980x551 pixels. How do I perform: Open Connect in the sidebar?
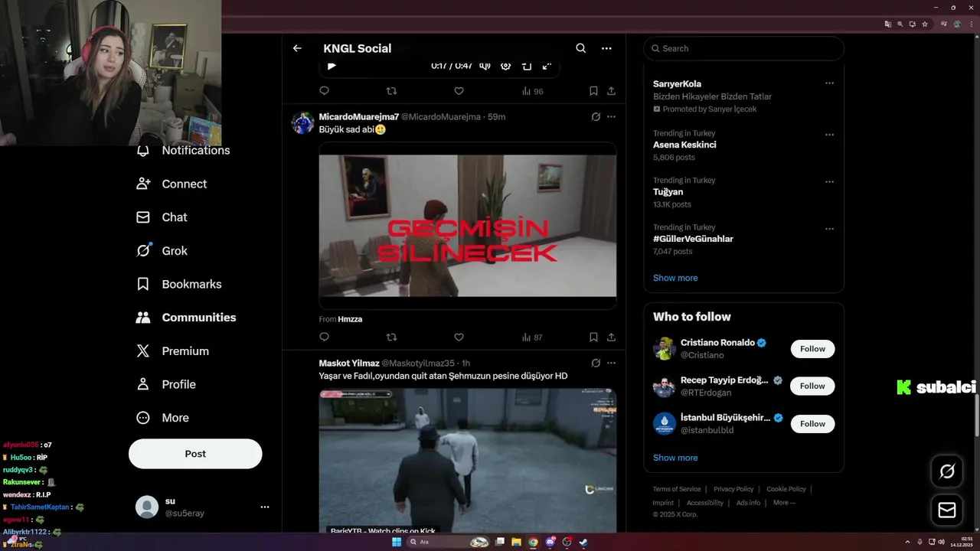171,184
